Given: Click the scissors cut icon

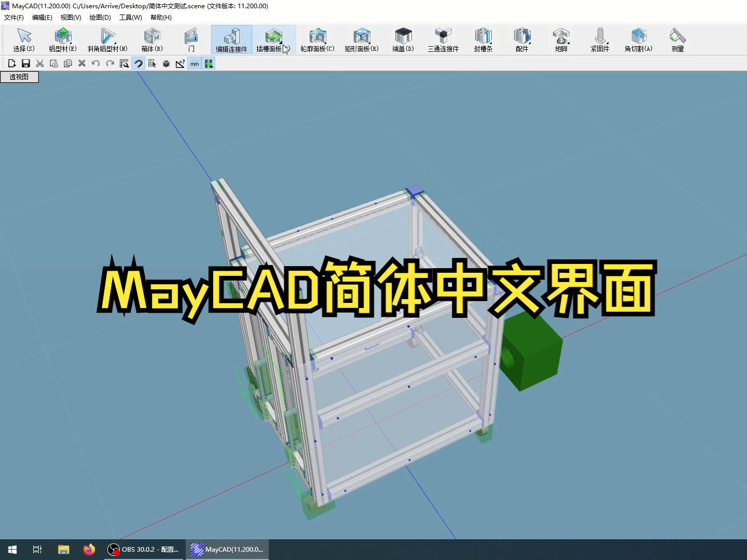Looking at the screenshot, I should [40, 63].
